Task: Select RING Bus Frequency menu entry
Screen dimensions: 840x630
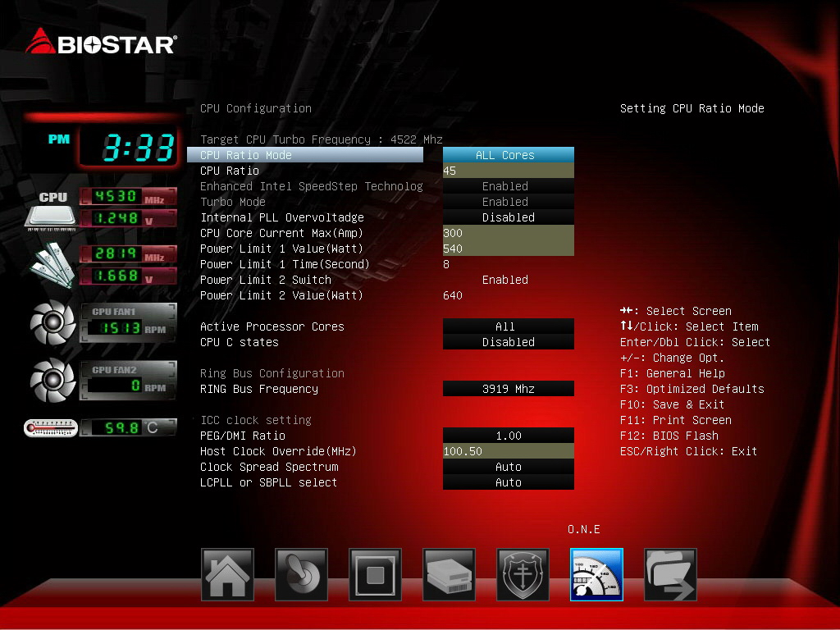Action: [x=258, y=389]
